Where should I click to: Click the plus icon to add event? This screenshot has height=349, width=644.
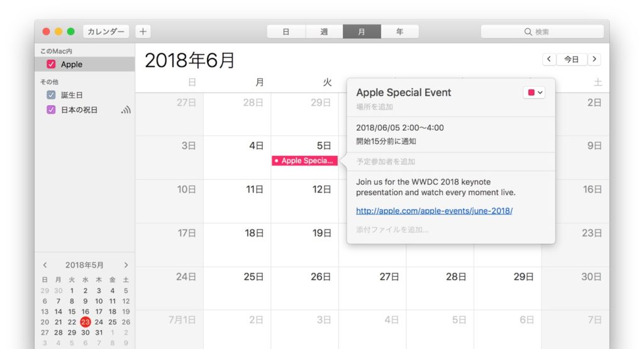coord(143,31)
